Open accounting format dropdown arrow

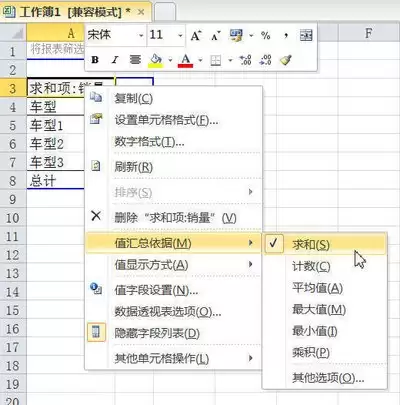251,35
